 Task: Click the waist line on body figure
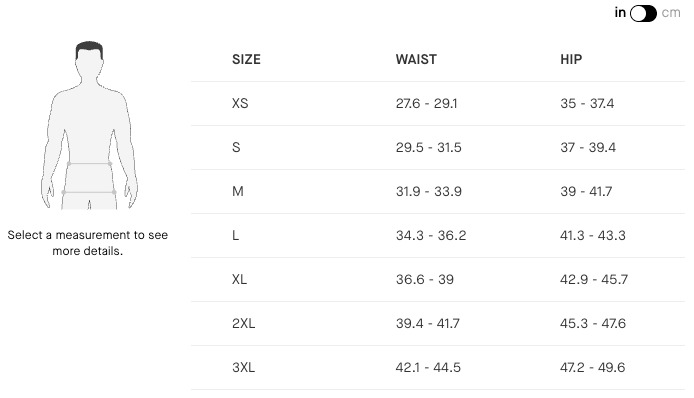(x=89, y=164)
